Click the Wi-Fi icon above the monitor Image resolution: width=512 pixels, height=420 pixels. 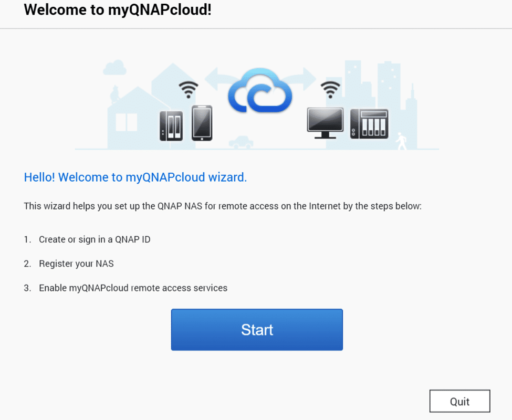click(330, 90)
